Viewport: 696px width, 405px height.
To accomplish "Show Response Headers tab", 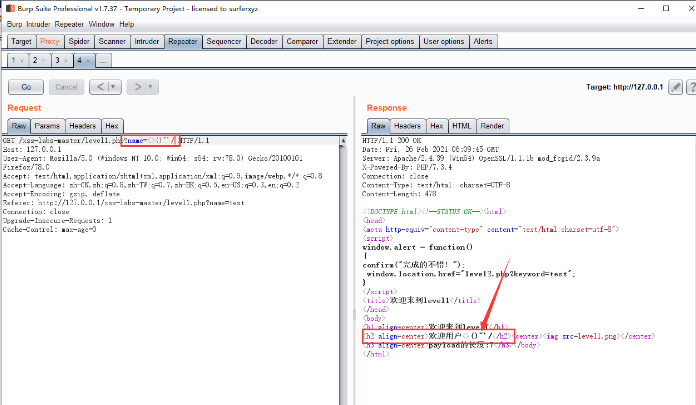I will (407, 126).
